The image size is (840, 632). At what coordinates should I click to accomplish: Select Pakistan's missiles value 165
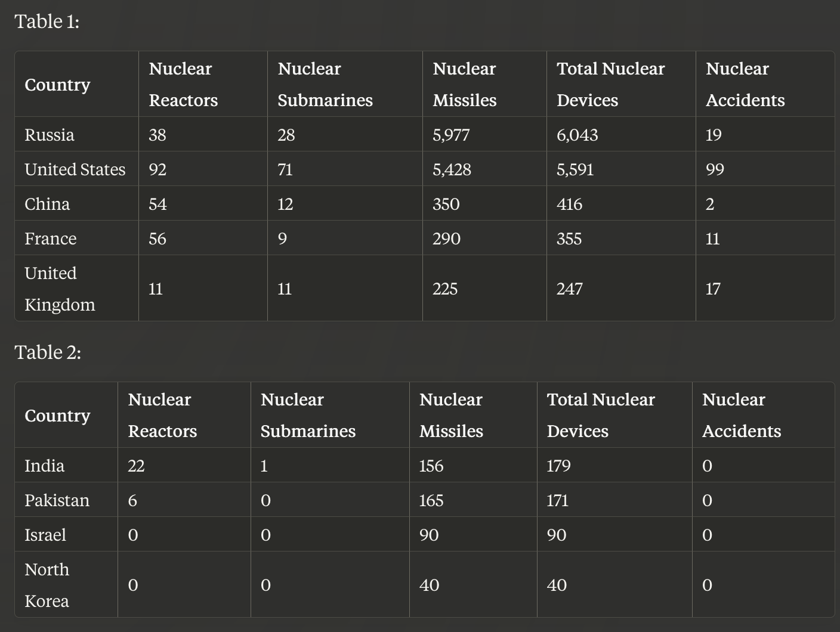pyautogui.click(x=431, y=500)
